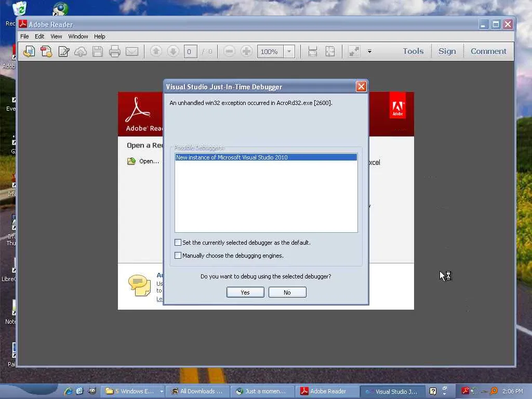Click the page number input field
The image size is (532, 399).
click(190, 51)
